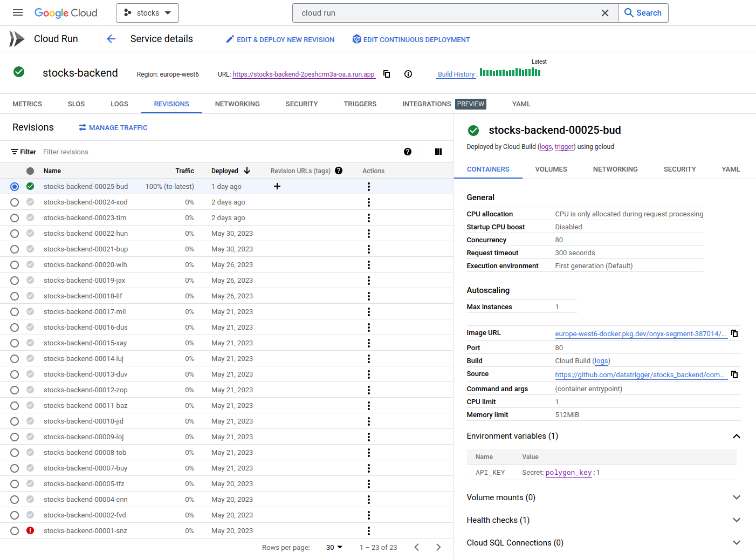Open the Build History link
The height and width of the screenshot is (559, 756).
click(x=456, y=74)
